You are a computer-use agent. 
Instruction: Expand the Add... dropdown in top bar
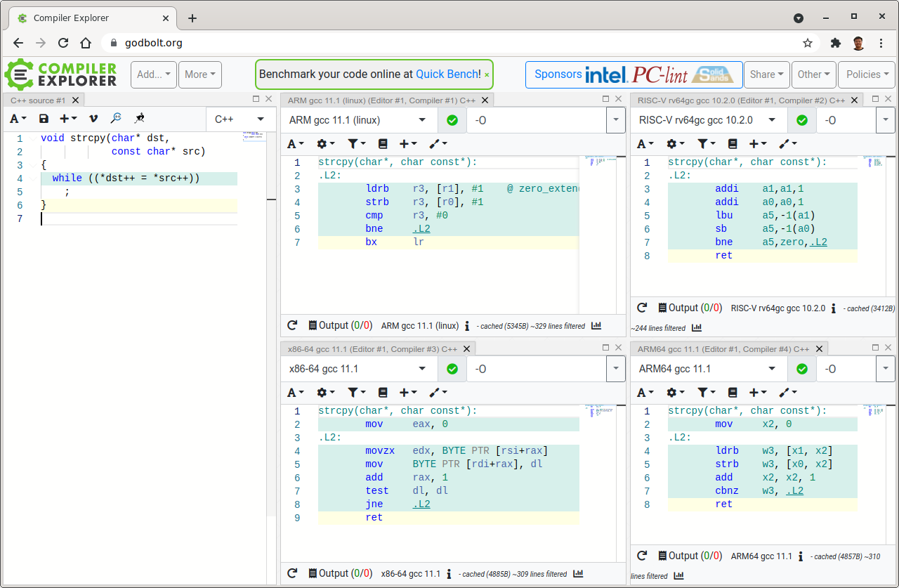[153, 74]
